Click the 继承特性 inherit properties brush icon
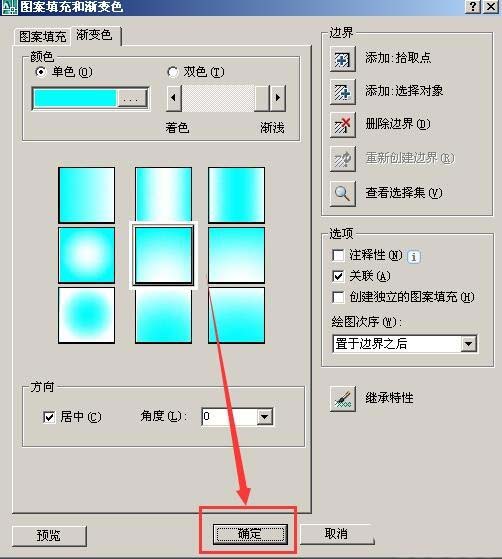Viewport: 502px width, 559px height. click(343, 399)
